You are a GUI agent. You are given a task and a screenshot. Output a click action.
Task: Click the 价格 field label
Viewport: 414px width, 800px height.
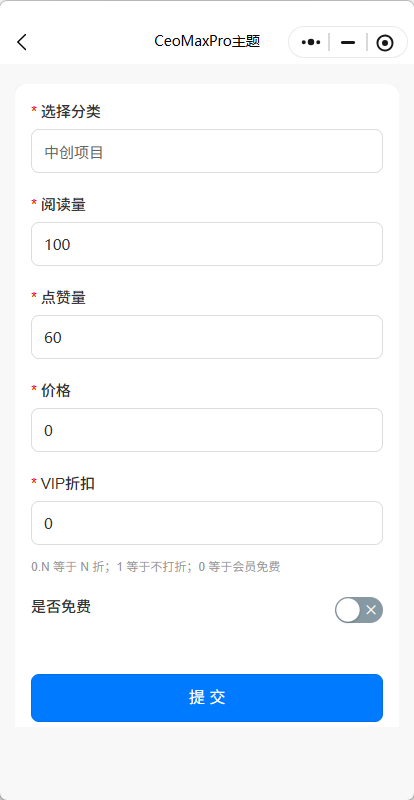coord(56,391)
